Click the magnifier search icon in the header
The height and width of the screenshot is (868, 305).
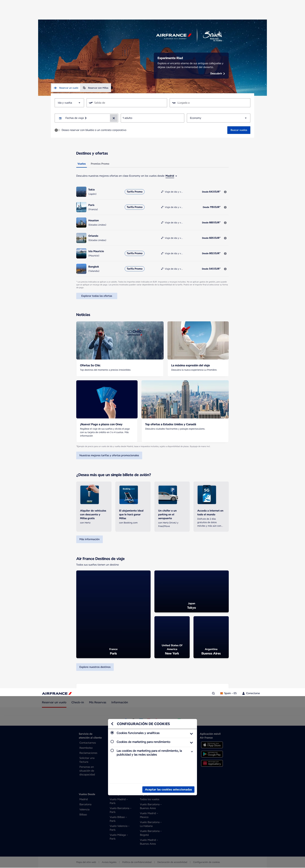click(x=213, y=693)
